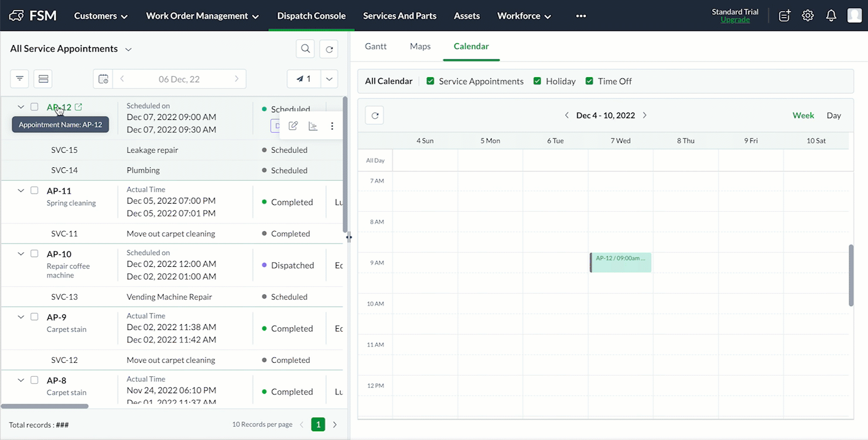Collapse the AP-9 appointment row
This screenshot has height=440, width=868.
coord(21,317)
